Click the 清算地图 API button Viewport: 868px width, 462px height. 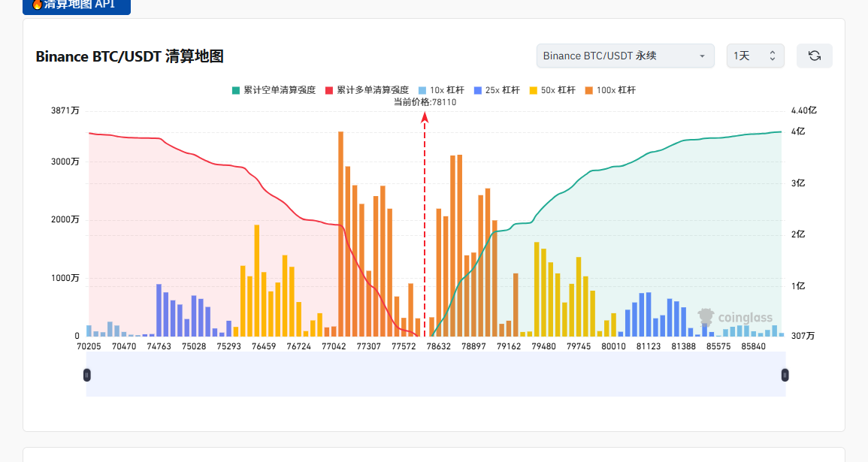coord(77,5)
